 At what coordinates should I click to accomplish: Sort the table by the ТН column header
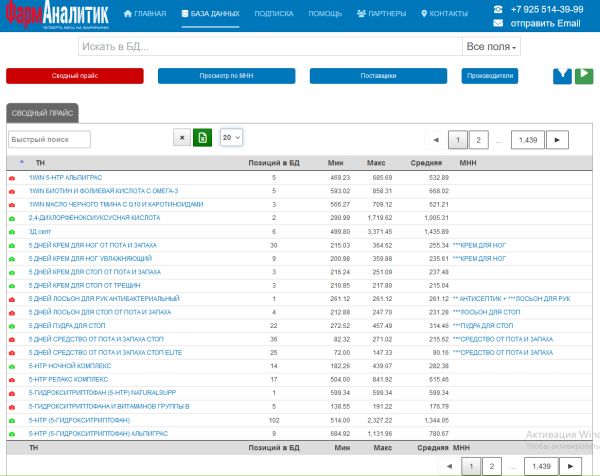(x=40, y=163)
